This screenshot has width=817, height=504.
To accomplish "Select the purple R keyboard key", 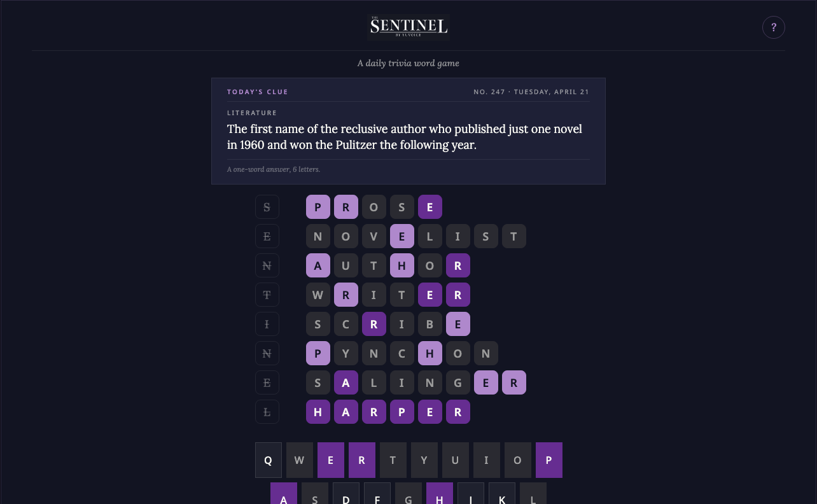I will [362, 460].
